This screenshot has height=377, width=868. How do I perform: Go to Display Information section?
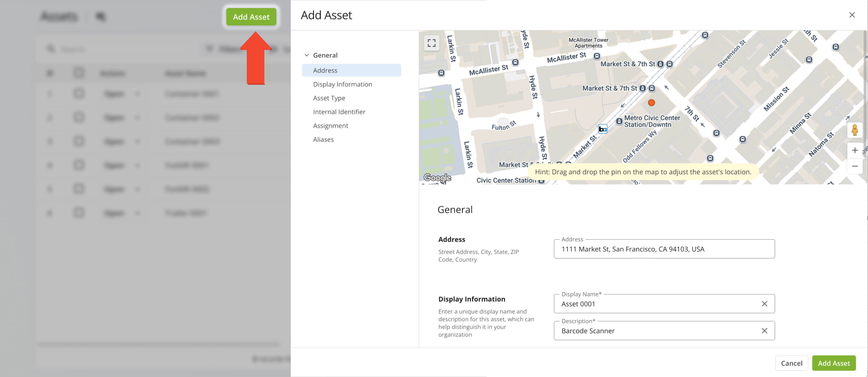pos(342,84)
